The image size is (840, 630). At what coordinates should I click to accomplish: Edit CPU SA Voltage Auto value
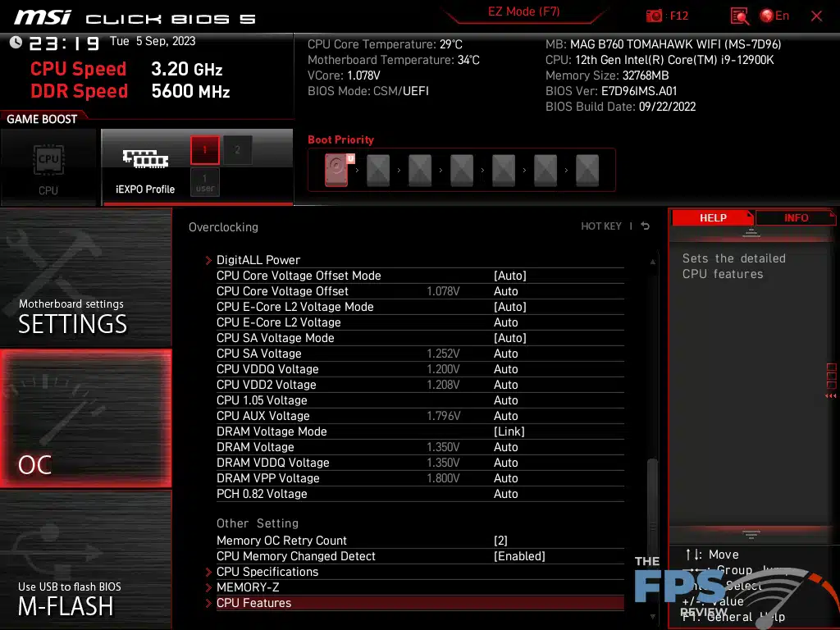tap(505, 353)
